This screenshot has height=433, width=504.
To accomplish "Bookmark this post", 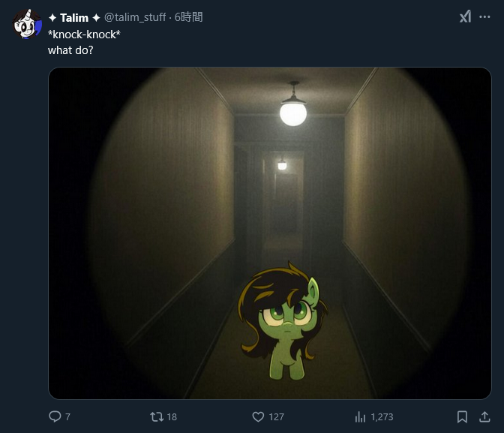I will point(462,417).
